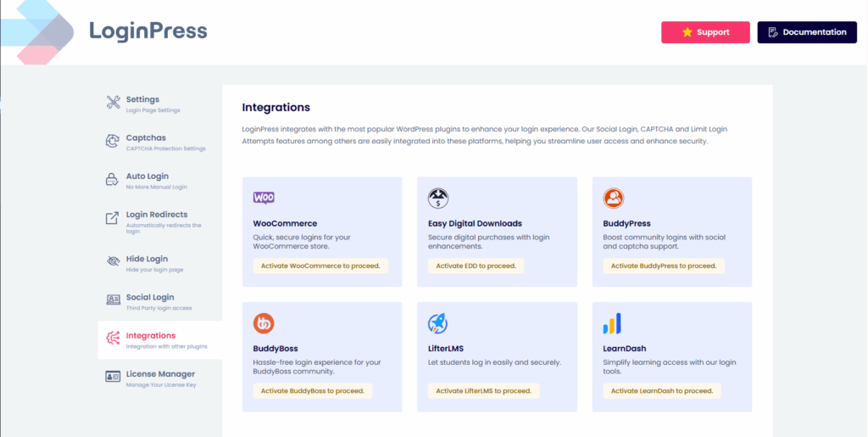Image resolution: width=868 pixels, height=437 pixels.
Task: Click the LifterLMS card title
Action: [446, 349]
